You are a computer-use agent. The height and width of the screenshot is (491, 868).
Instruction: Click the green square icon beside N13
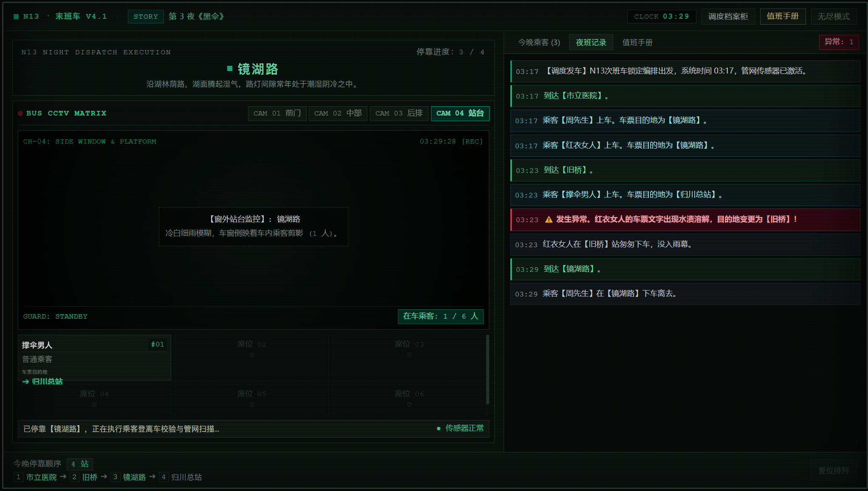click(16, 17)
